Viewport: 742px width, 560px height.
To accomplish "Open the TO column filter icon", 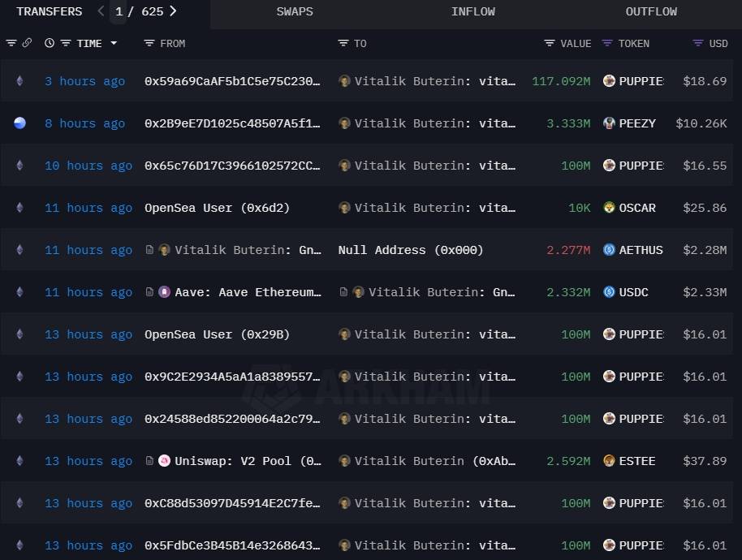I will (343, 44).
